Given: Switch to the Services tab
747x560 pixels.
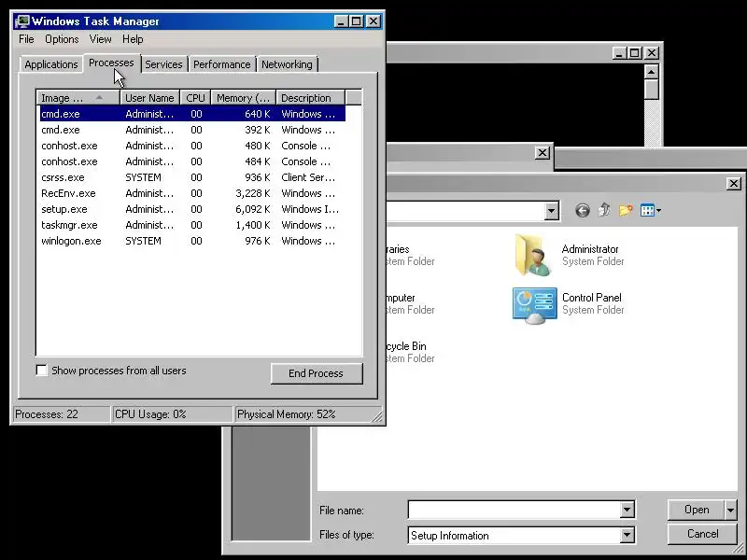Looking at the screenshot, I should 163,64.
